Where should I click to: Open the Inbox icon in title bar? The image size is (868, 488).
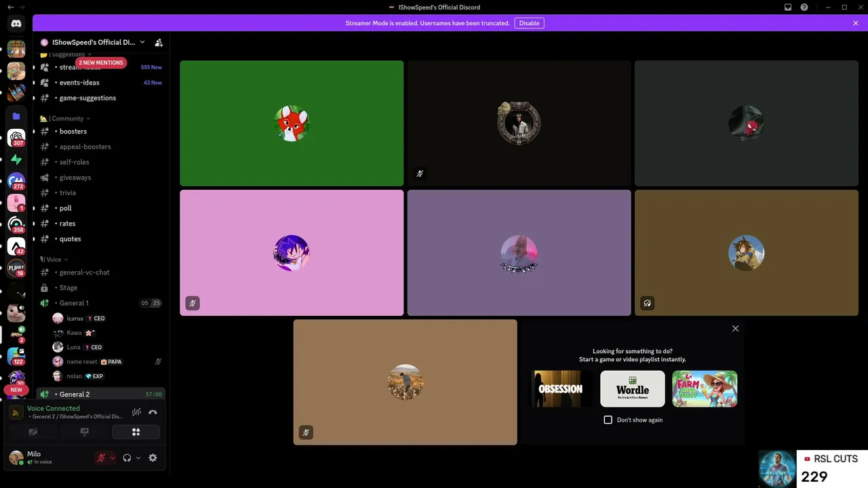788,7
